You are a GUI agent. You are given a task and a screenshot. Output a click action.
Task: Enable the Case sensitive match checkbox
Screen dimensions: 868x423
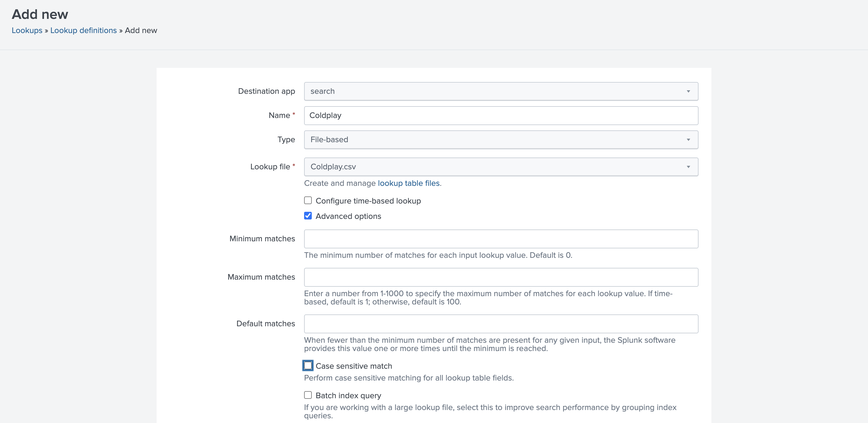pos(308,366)
